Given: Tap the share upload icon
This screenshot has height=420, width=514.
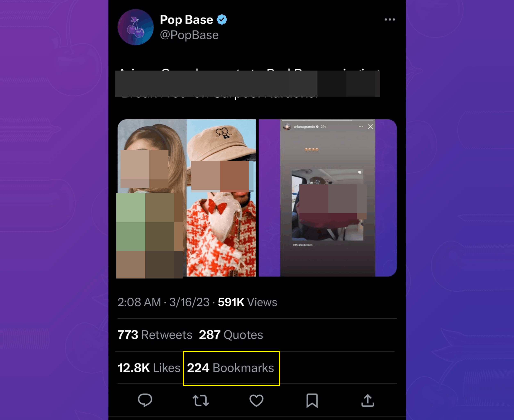Looking at the screenshot, I should (367, 400).
